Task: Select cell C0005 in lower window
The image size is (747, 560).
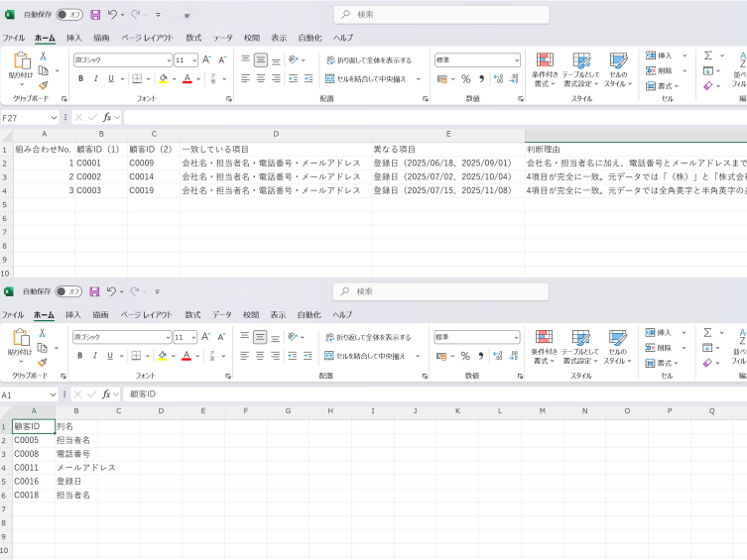Action: click(34, 440)
